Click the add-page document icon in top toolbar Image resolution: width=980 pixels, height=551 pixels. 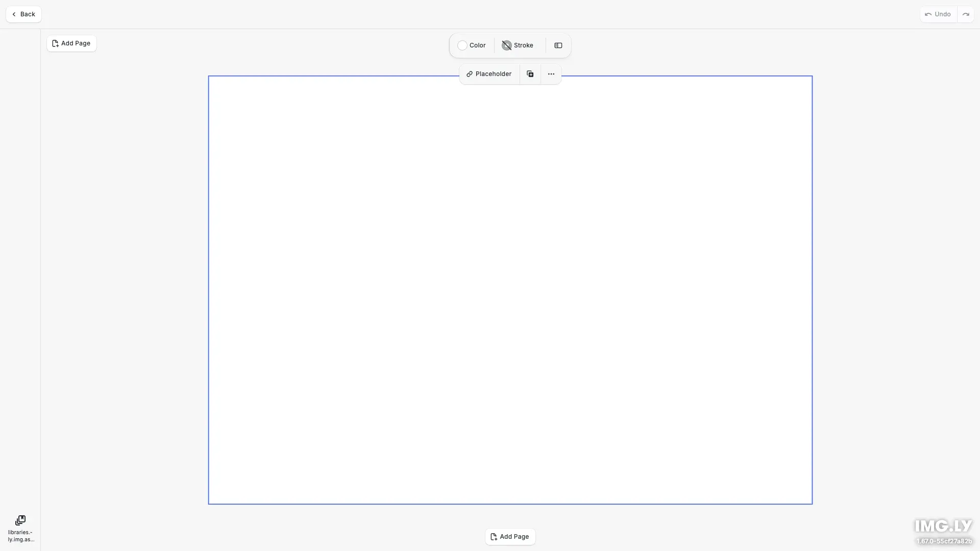point(56,43)
